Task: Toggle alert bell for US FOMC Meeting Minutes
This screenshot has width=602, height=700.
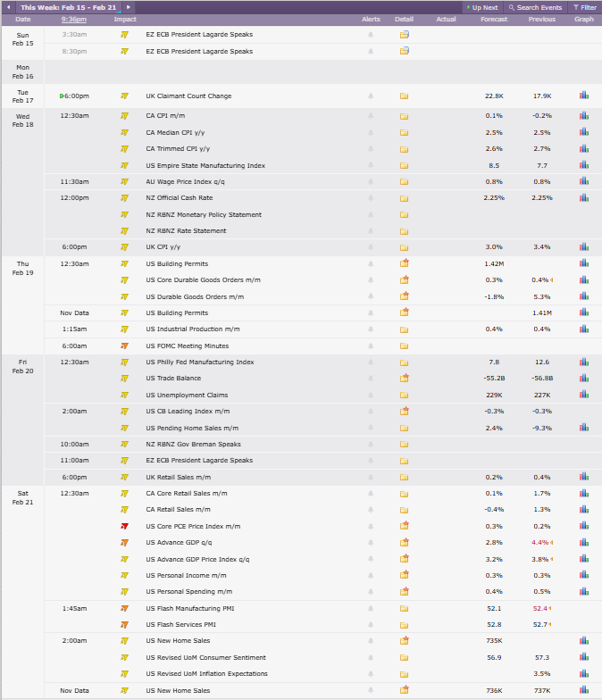Action: (x=371, y=346)
